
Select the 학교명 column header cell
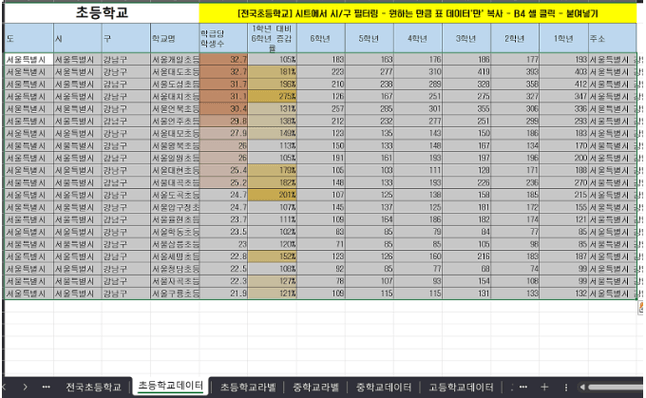[x=175, y=38]
